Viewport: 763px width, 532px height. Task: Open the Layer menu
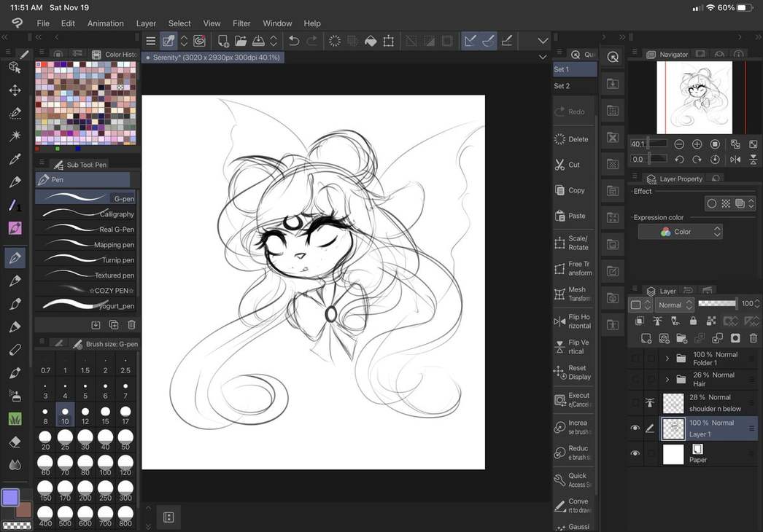point(146,23)
